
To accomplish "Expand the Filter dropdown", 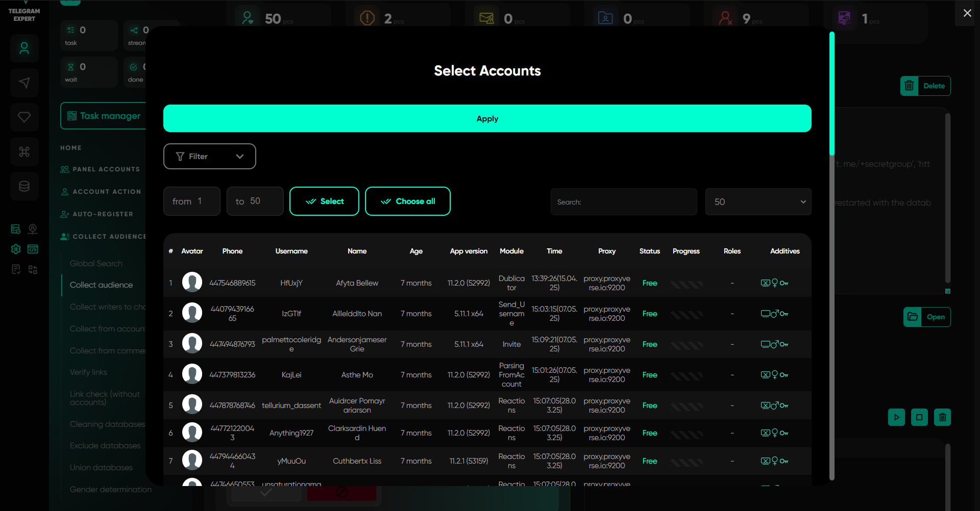I will pos(209,157).
